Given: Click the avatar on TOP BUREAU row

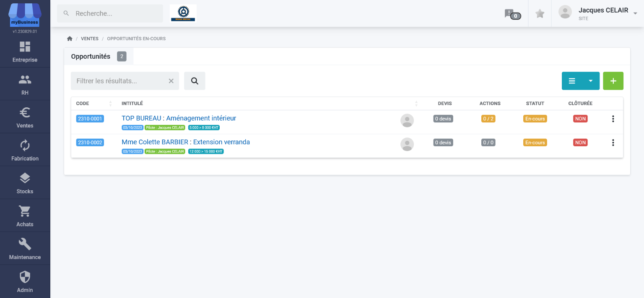Looking at the screenshot, I should coord(407,120).
